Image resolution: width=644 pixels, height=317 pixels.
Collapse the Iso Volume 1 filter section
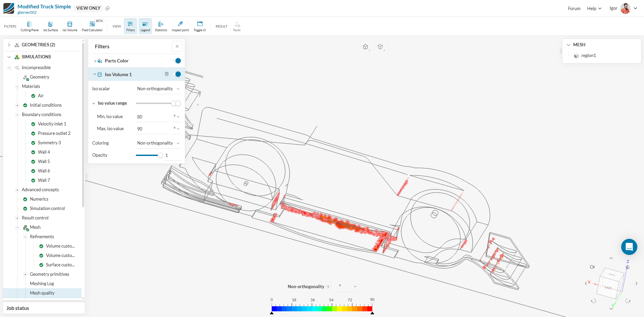tap(95, 74)
